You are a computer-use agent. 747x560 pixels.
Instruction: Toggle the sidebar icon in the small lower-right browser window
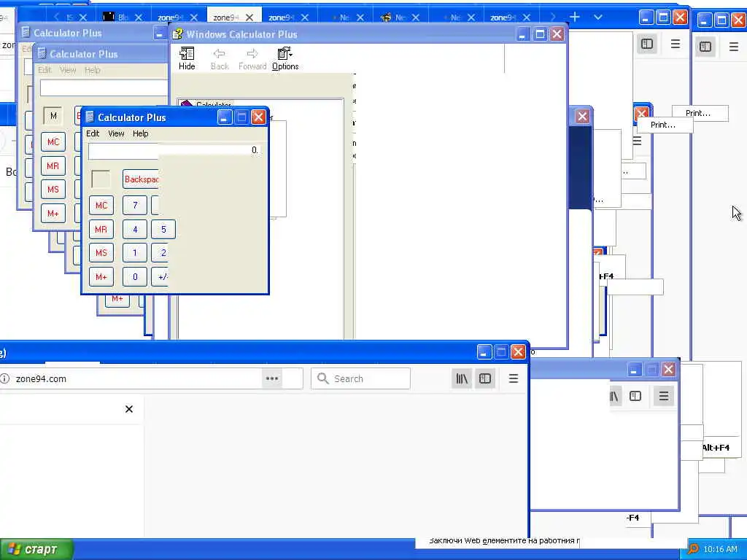point(635,396)
